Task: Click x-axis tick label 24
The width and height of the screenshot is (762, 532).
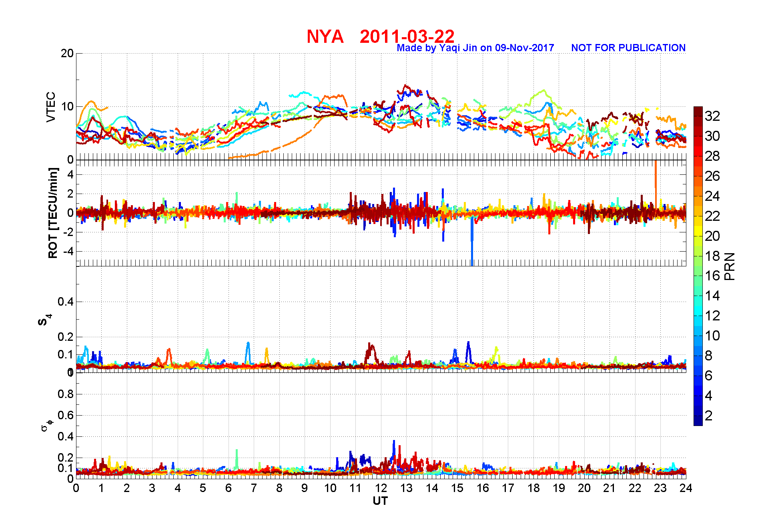Action: coord(686,488)
